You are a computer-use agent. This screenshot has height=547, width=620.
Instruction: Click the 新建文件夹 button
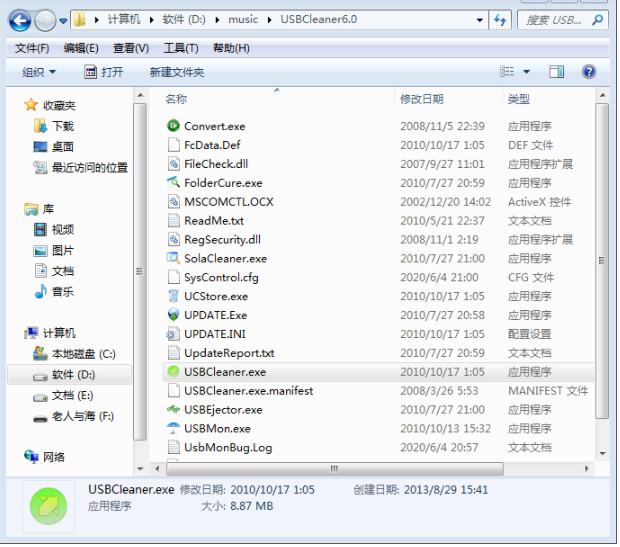(x=176, y=72)
